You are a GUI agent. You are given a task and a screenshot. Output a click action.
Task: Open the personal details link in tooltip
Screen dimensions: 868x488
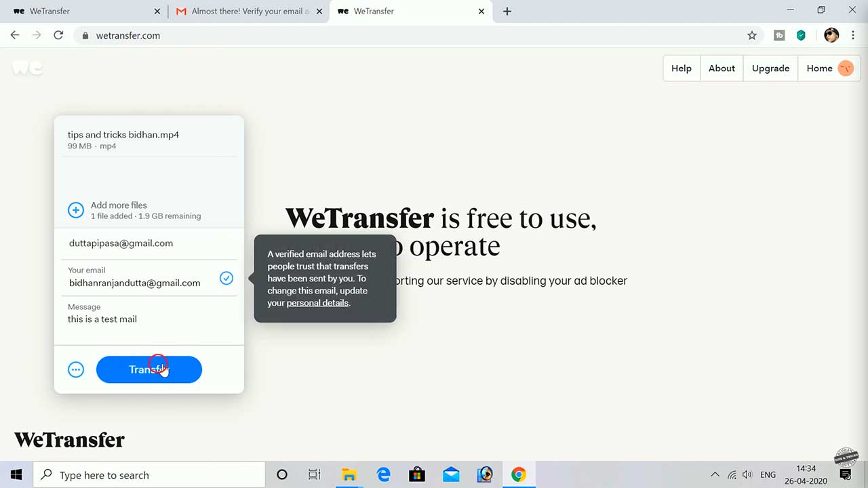(x=317, y=303)
